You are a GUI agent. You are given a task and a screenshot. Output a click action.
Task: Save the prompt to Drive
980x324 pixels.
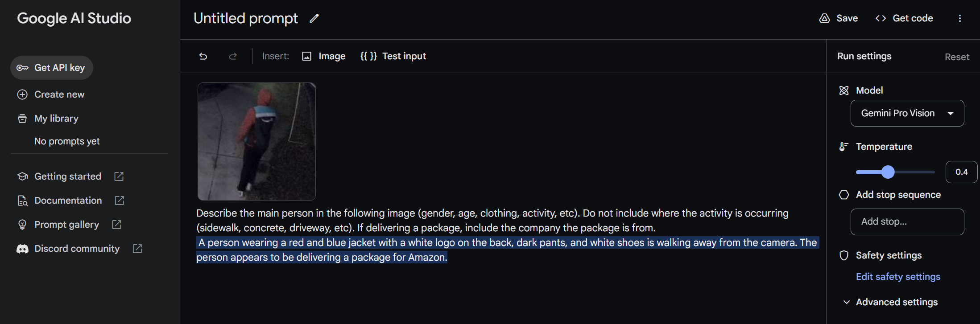point(839,18)
